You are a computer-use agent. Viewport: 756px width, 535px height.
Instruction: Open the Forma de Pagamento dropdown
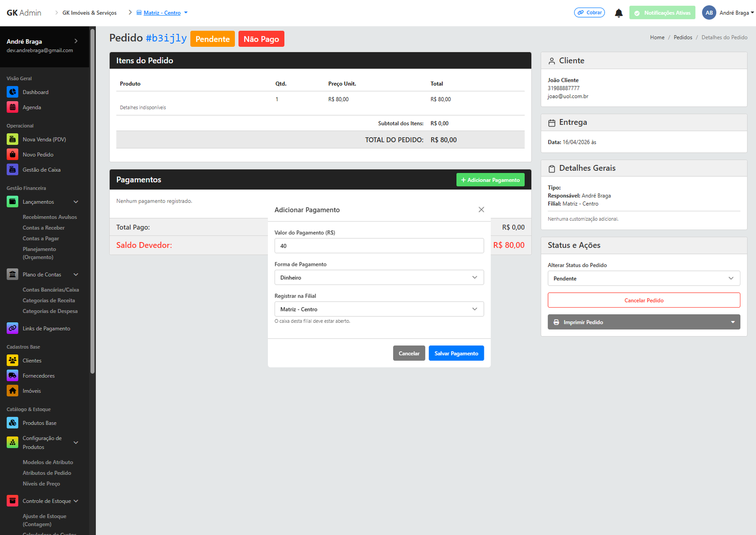tap(379, 277)
